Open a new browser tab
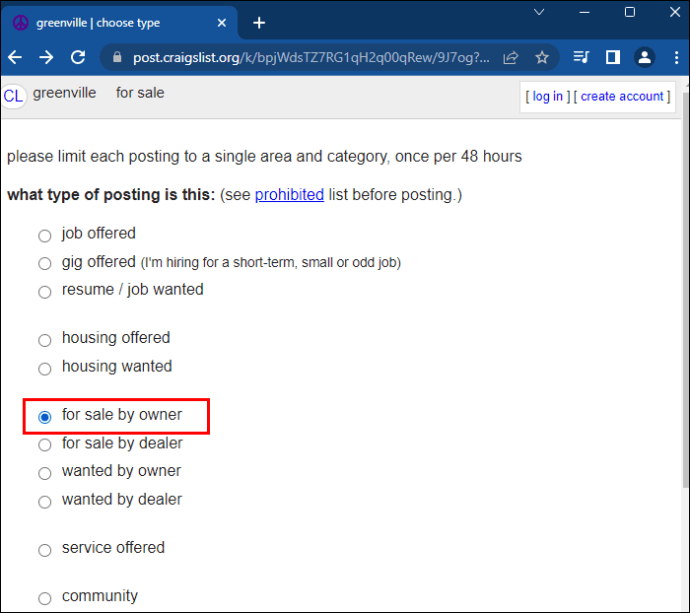 coord(259,23)
